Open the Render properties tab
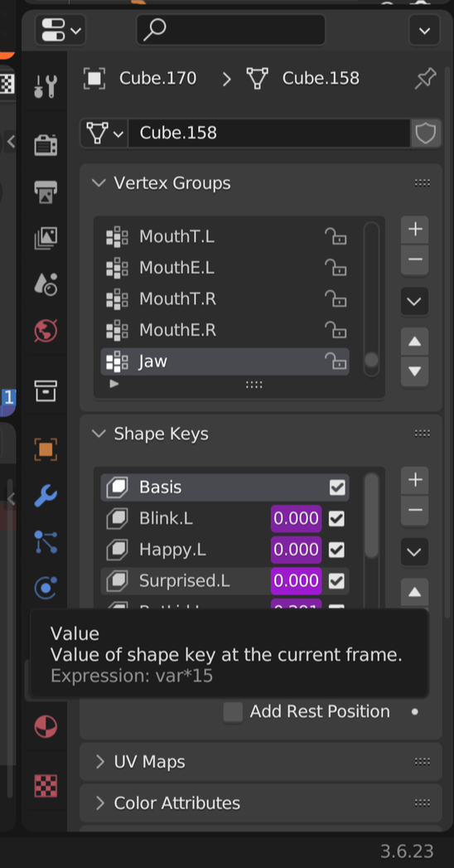 pos(46,146)
